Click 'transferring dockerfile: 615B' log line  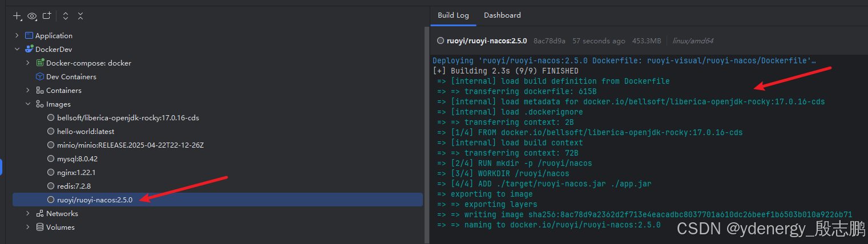coord(517,91)
